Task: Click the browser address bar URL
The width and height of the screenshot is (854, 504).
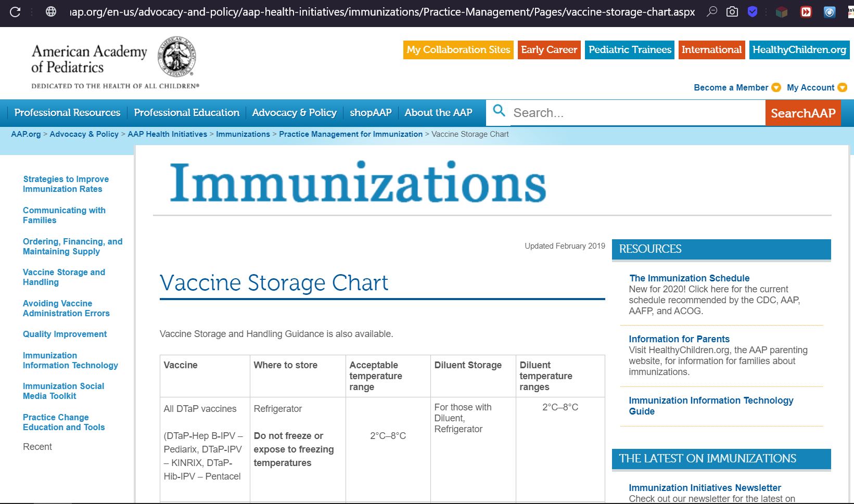Action: (x=382, y=12)
